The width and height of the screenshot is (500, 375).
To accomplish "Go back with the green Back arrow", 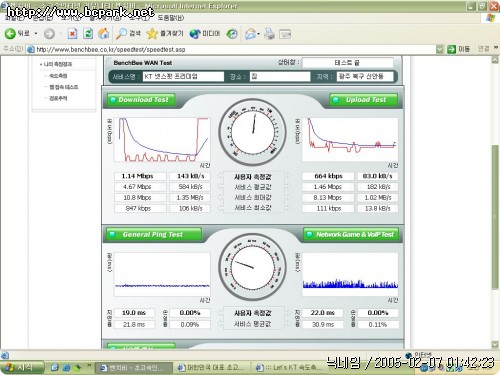I will click(10, 33).
